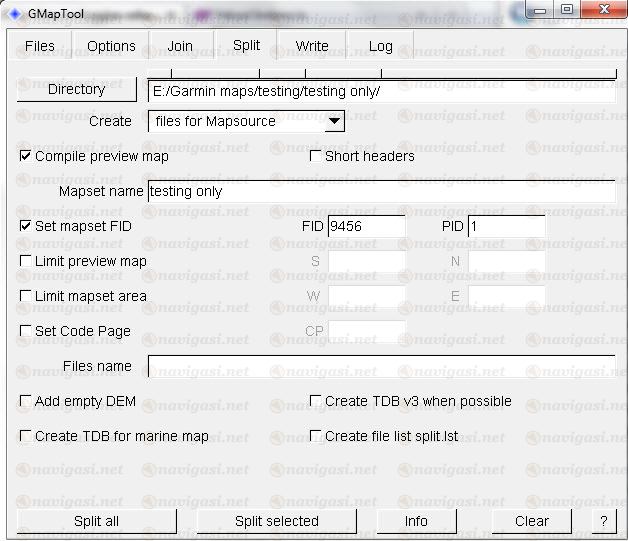Click the Directory button
This screenshot has width=628, height=541.
tap(76, 90)
